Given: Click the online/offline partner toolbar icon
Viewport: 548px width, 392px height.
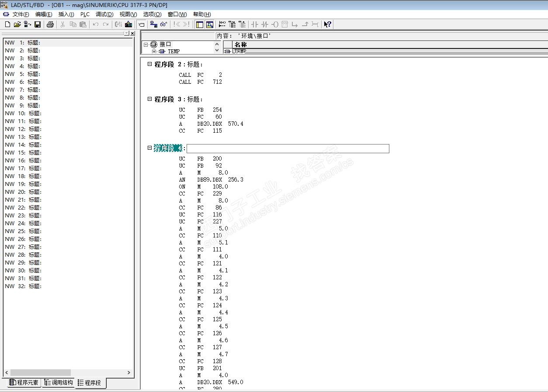Looking at the screenshot, I should (x=153, y=24).
